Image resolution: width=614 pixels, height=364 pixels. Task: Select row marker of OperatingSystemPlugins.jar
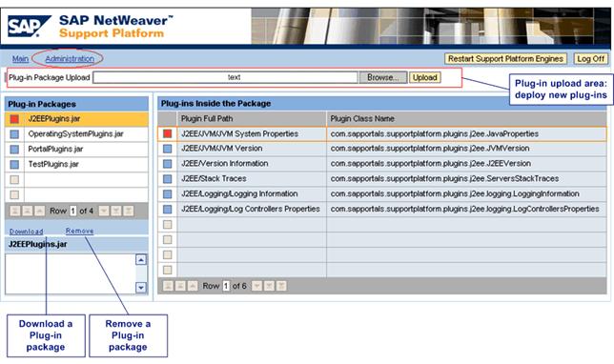tap(14, 134)
